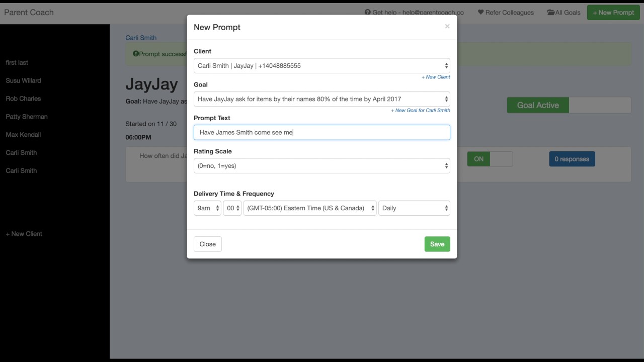Screen dimensions: 644x362
Task: Click + New Goal for Carli Smith link
Action: click(421, 110)
